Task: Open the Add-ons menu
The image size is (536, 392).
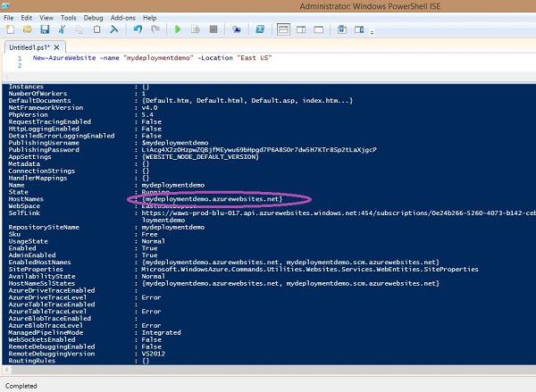Action: pos(123,18)
